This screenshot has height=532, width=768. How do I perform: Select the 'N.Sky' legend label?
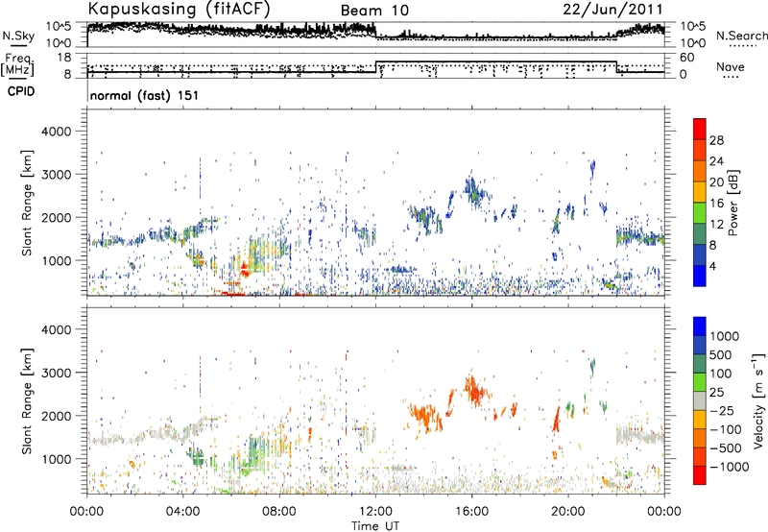(18, 36)
